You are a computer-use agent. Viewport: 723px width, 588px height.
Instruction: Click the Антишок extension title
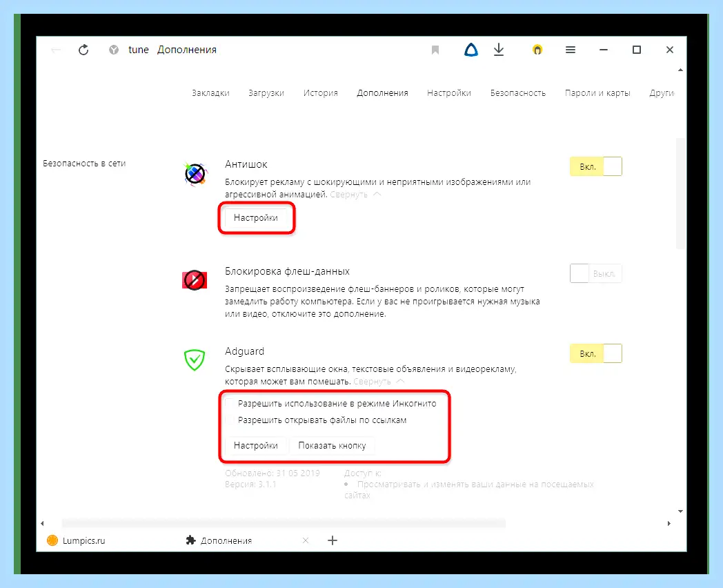tap(246, 164)
